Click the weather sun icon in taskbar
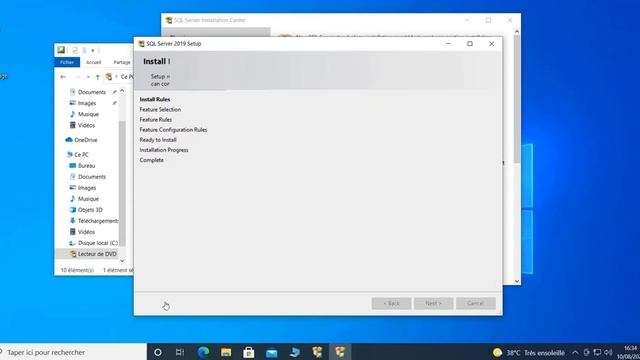 pyautogui.click(x=497, y=352)
